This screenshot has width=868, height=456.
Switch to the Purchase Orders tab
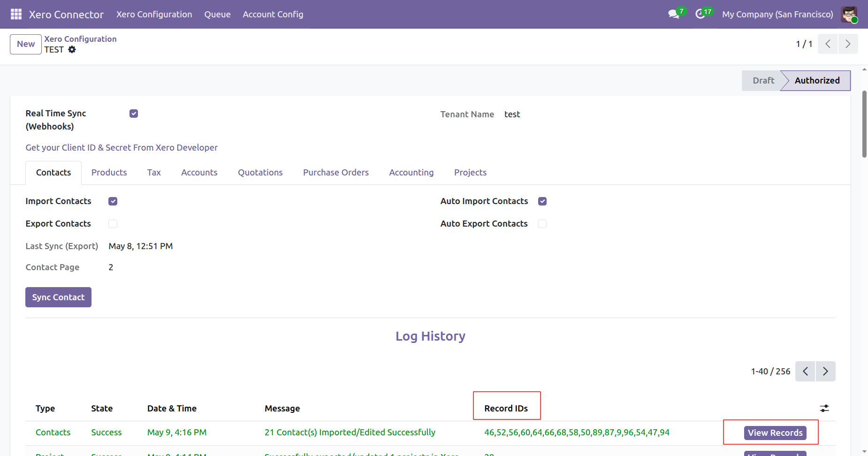pos(336,173)
